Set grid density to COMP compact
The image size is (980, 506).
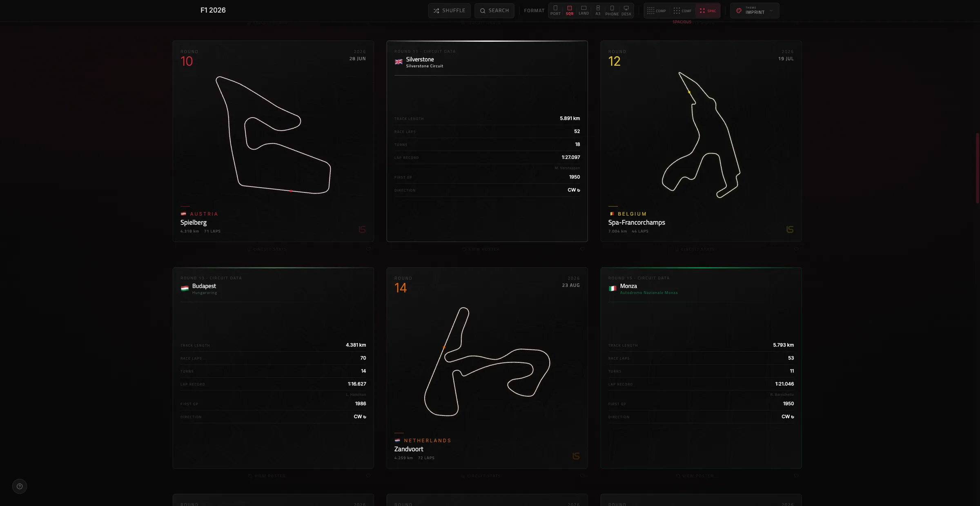657,11
